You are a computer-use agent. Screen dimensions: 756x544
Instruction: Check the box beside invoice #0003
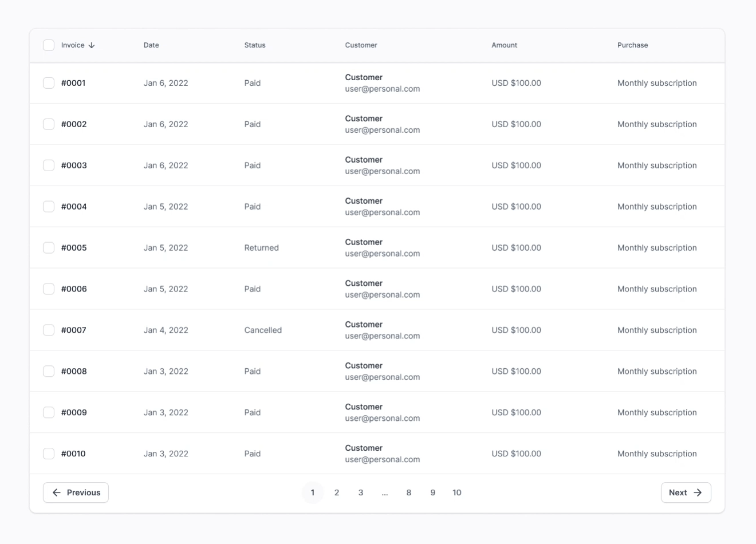49,165
